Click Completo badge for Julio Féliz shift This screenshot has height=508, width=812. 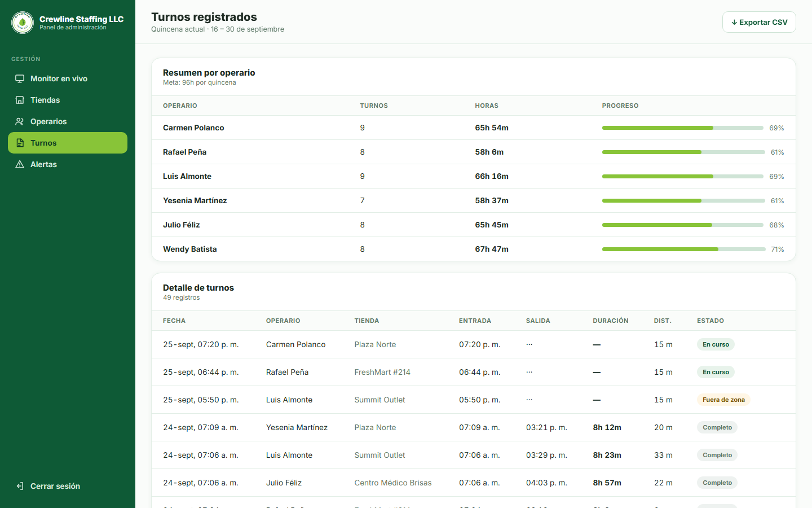pos(717,483)
